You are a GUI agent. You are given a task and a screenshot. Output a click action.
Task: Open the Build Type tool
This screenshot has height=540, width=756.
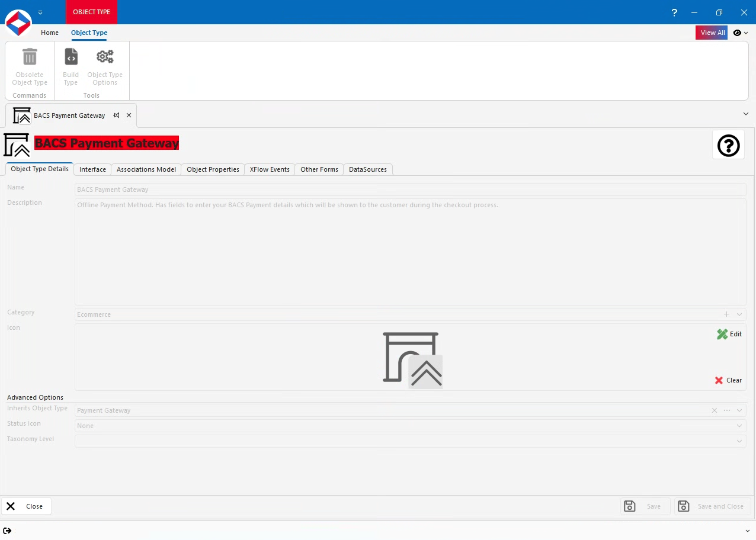coord(71,65)
